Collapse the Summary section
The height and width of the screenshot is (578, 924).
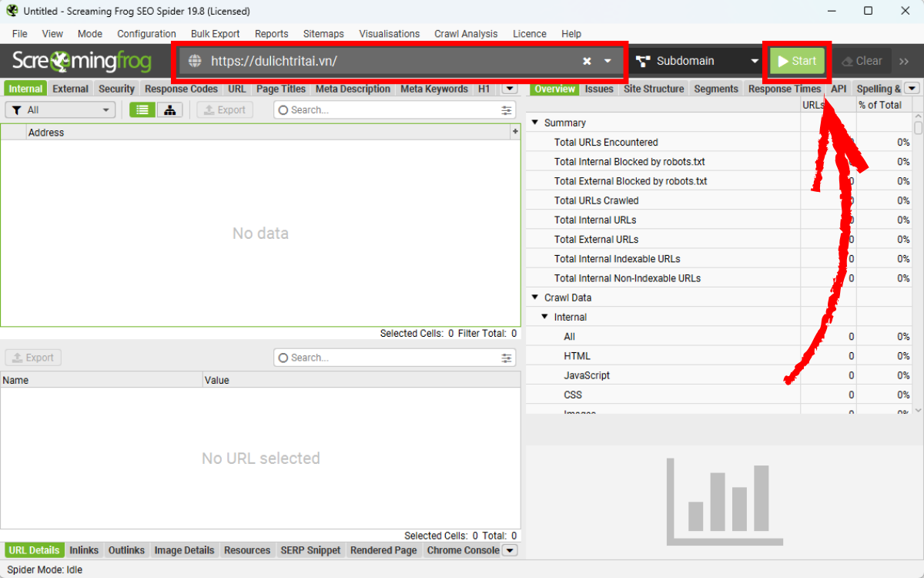(x=534, y=123)
